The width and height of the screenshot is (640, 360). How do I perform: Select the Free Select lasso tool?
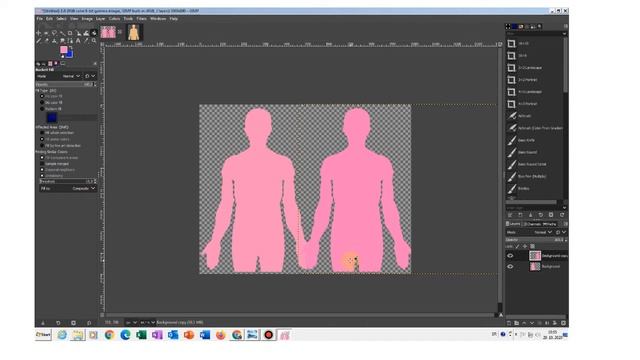click(54, 33)
